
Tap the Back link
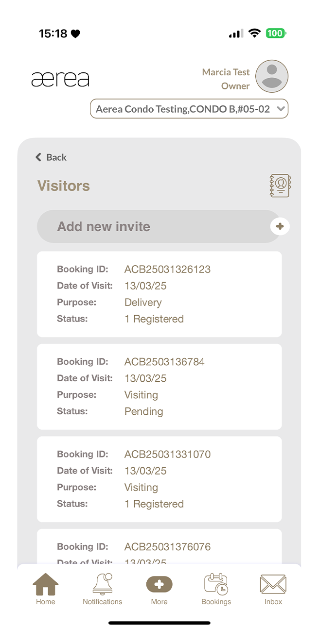click(50, 157)
